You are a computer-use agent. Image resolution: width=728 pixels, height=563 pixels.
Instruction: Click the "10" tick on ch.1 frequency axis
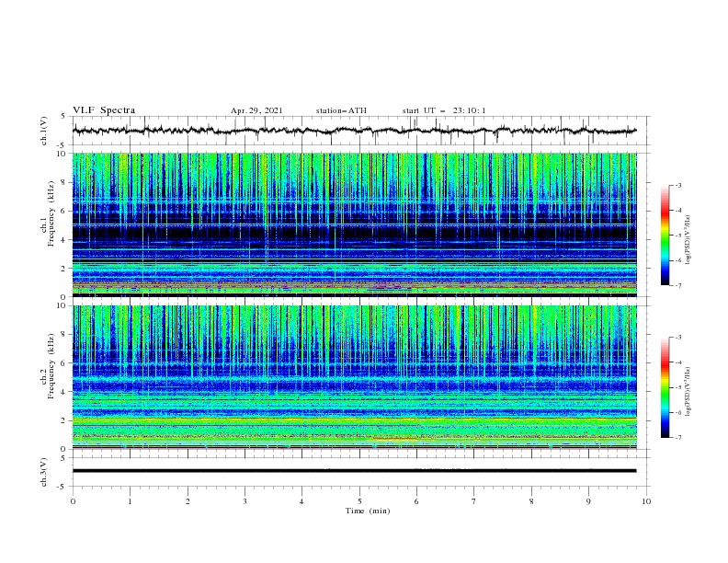tap(63, 154)
